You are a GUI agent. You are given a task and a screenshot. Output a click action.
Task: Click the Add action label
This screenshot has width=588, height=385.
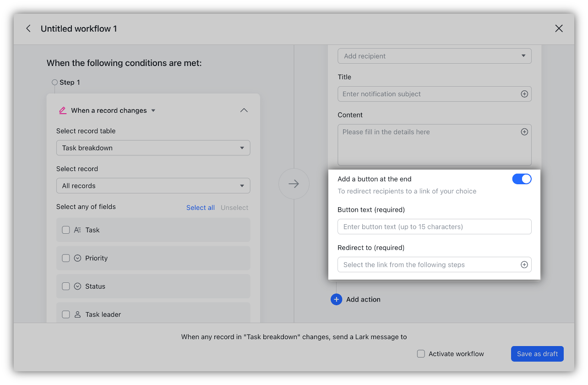[x=363, y=299]
